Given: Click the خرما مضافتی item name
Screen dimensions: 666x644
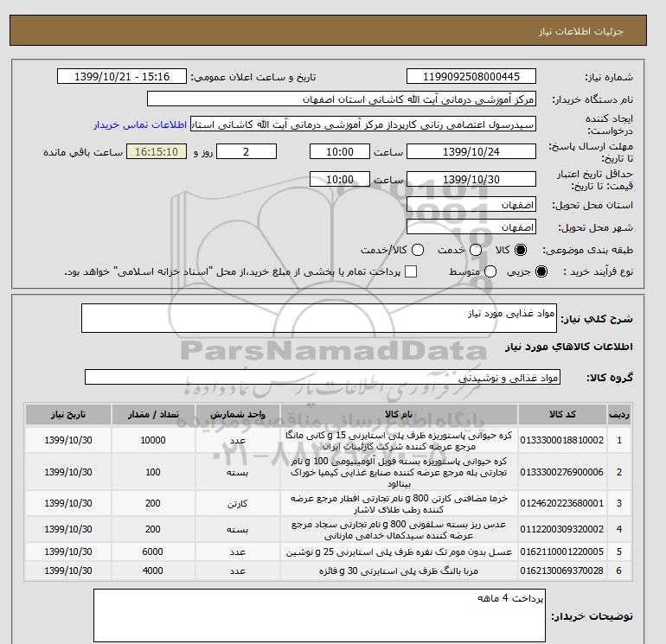Looking at the screenshot, I should (x=399, y=503).
